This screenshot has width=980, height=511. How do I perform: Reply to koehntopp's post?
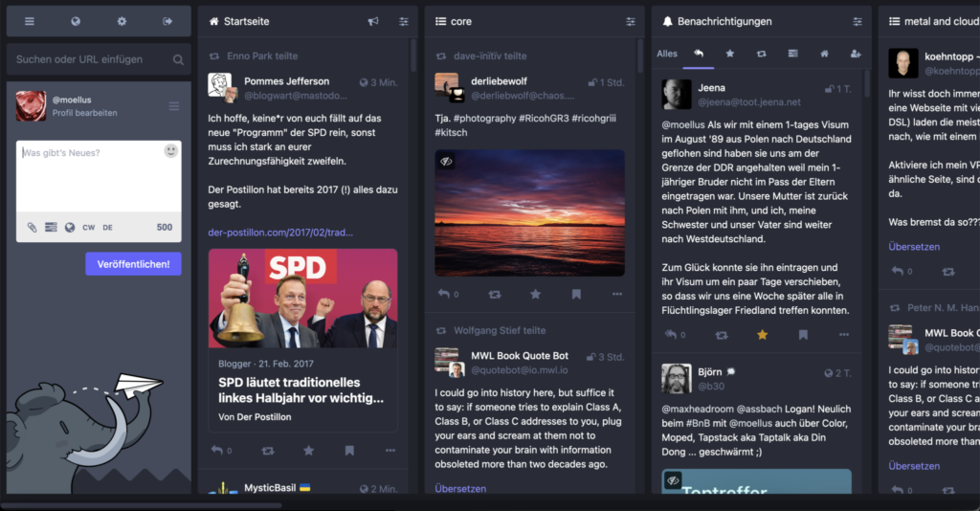pos(898,271)
